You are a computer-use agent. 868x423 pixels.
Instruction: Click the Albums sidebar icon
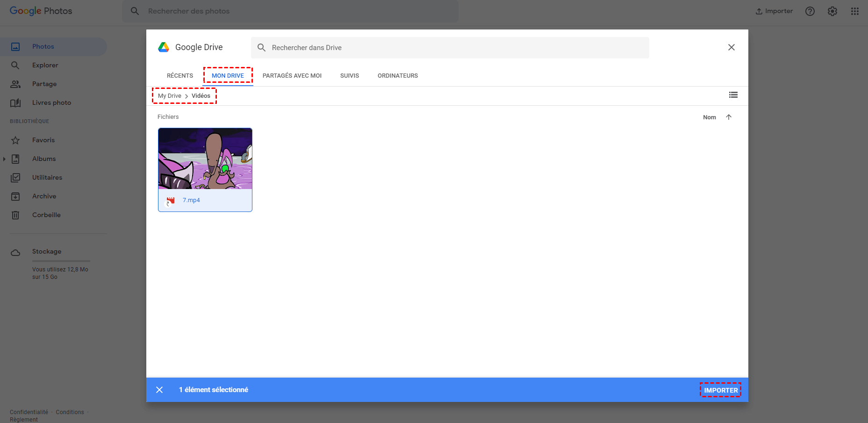[x=15, y=159]
